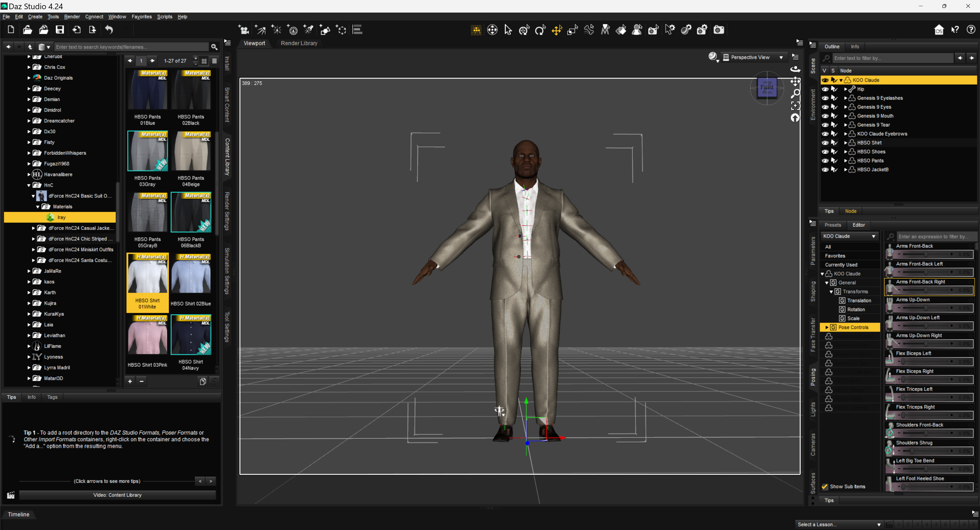Switch to the Render Library tab
The height and width of the screenshot is (530, 980).
pyautogui.click(x=299, y=43)
